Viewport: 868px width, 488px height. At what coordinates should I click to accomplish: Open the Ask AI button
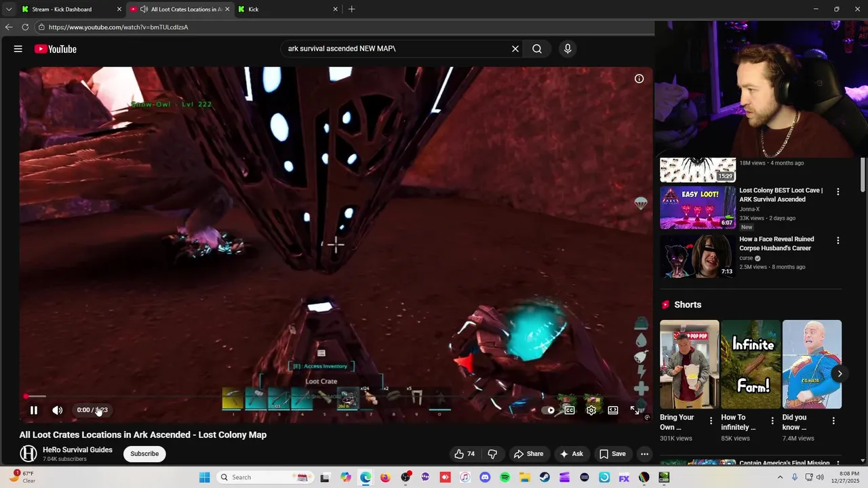[x=571, y=454]
